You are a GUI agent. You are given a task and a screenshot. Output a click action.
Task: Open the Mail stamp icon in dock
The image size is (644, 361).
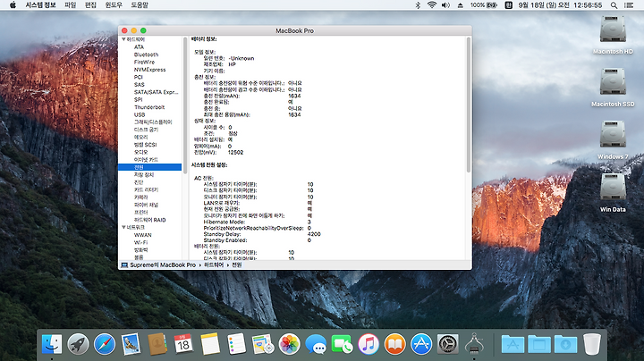point(131,344)
